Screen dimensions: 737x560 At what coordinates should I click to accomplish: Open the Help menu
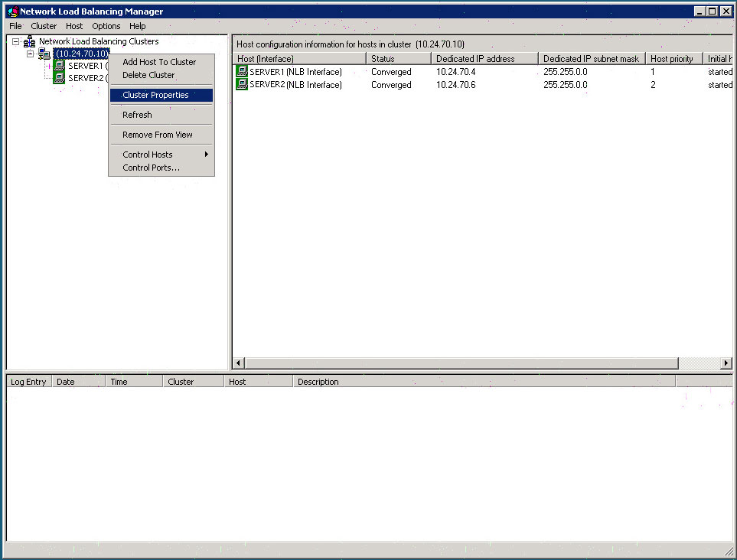click(x=137, y=26)
